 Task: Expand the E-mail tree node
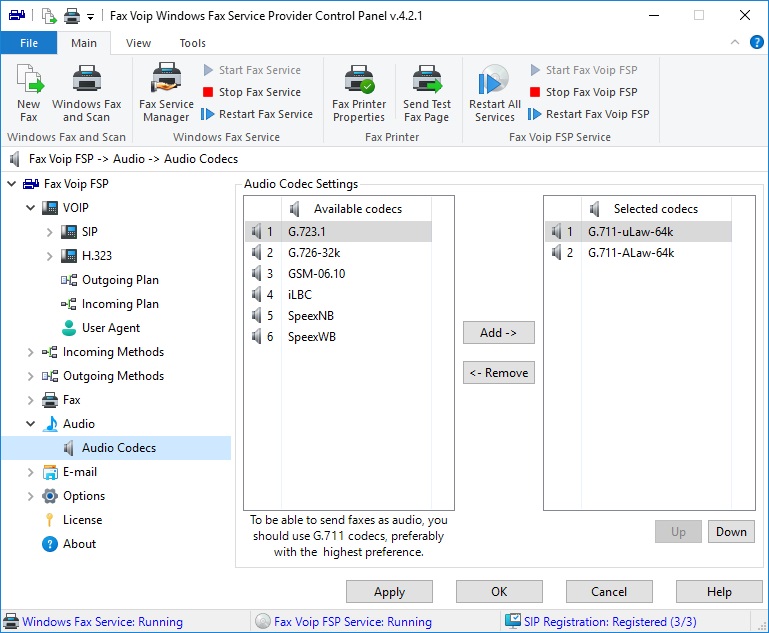[30, 472]
